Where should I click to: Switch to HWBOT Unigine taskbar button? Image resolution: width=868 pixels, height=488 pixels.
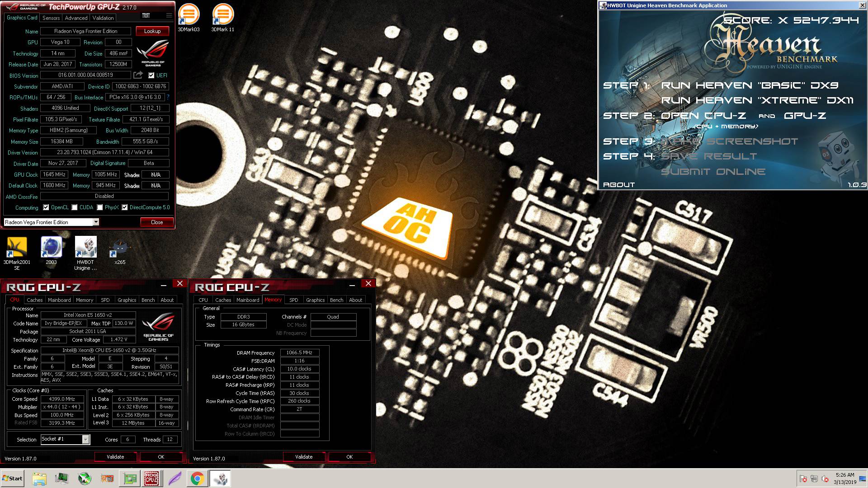[220, 479]
